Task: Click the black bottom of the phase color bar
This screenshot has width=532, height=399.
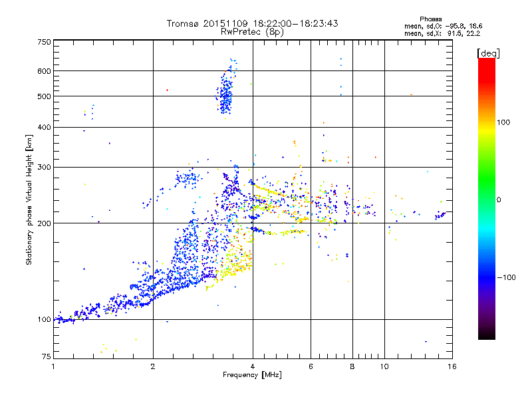Action: point(487,335)
